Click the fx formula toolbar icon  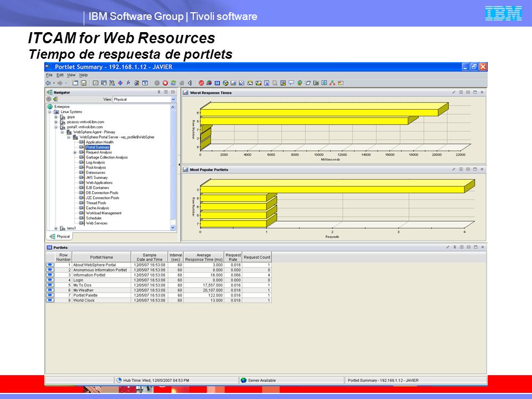[x=128, y=83]
